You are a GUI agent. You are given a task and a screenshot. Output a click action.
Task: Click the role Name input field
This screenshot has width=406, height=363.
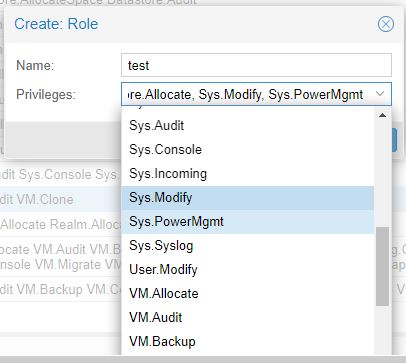(x=256, y=65)
